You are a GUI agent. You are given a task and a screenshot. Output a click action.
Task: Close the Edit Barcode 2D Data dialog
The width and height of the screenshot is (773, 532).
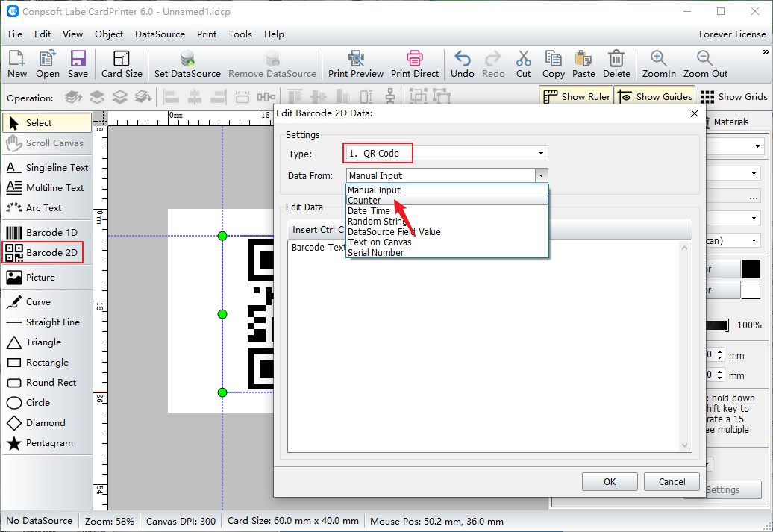[x=695, y=113]
